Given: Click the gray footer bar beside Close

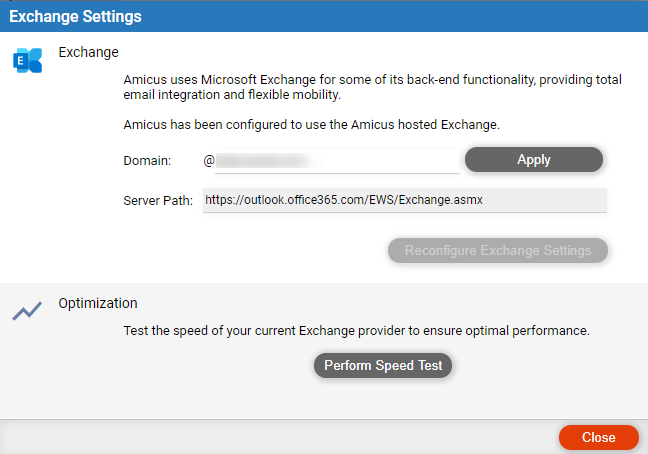Looking at the screenshot, I should point(279,437).
